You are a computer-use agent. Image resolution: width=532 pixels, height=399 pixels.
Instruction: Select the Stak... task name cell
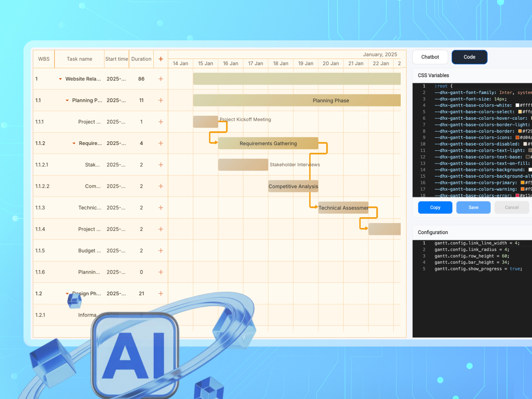coord(93,164)
